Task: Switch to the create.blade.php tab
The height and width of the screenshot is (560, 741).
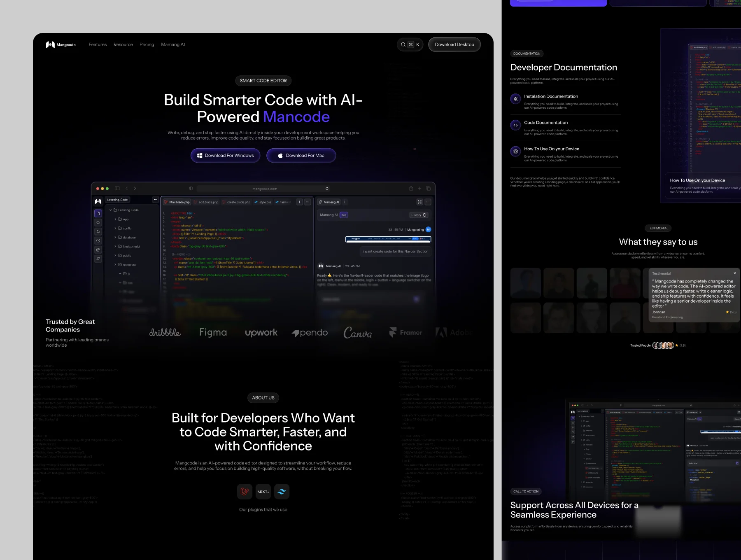Action: 236,202
